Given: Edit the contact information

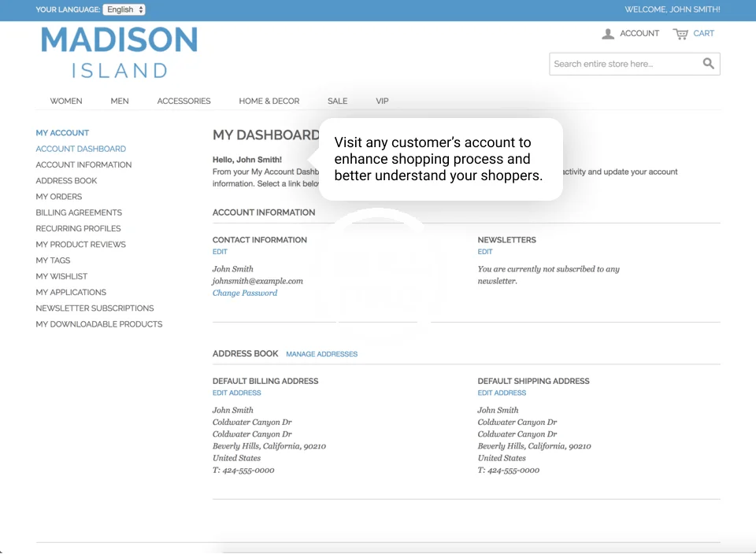Looking at the screenshot, I should coord(220,252).
